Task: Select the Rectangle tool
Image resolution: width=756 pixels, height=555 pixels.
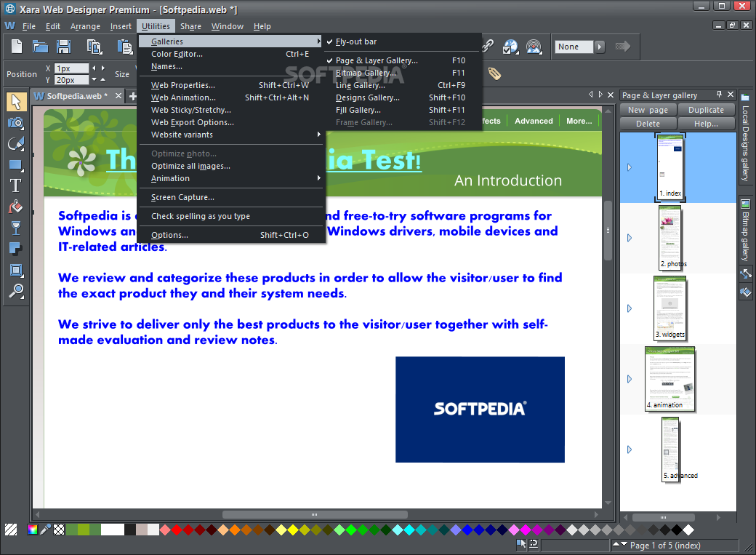Action: tap(16, 165)
